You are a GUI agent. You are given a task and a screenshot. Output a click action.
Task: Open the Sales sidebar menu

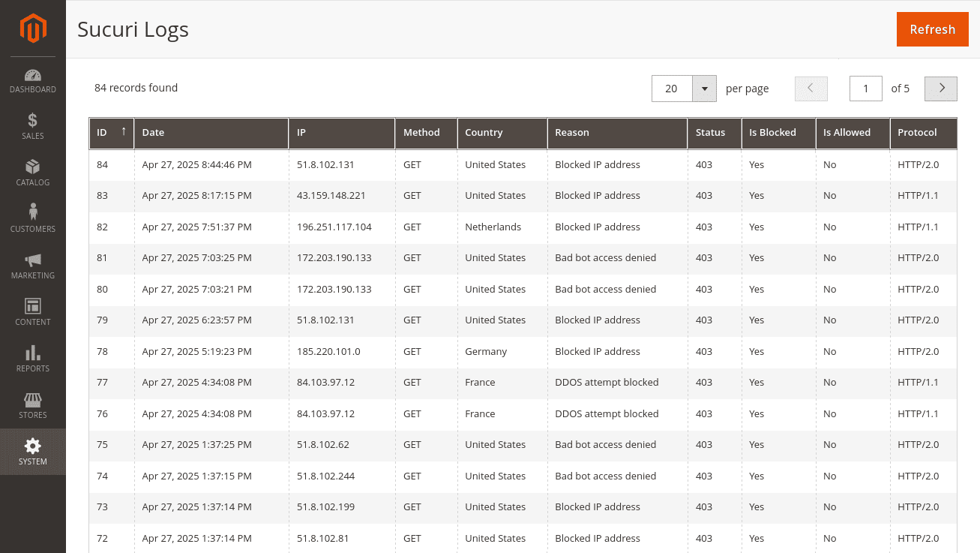(x=33, y=127)
